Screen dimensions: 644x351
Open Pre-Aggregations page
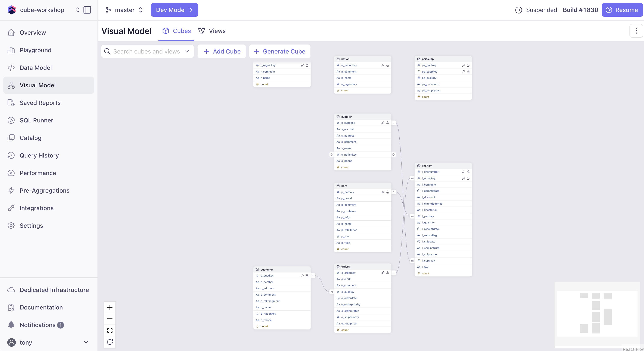click(44, 190)
